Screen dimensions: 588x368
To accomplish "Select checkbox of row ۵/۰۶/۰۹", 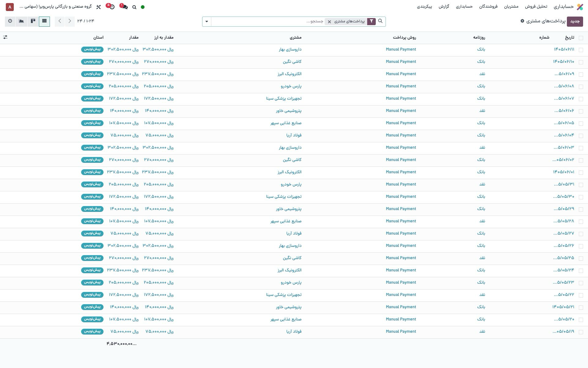I will (x=581, y=75).
